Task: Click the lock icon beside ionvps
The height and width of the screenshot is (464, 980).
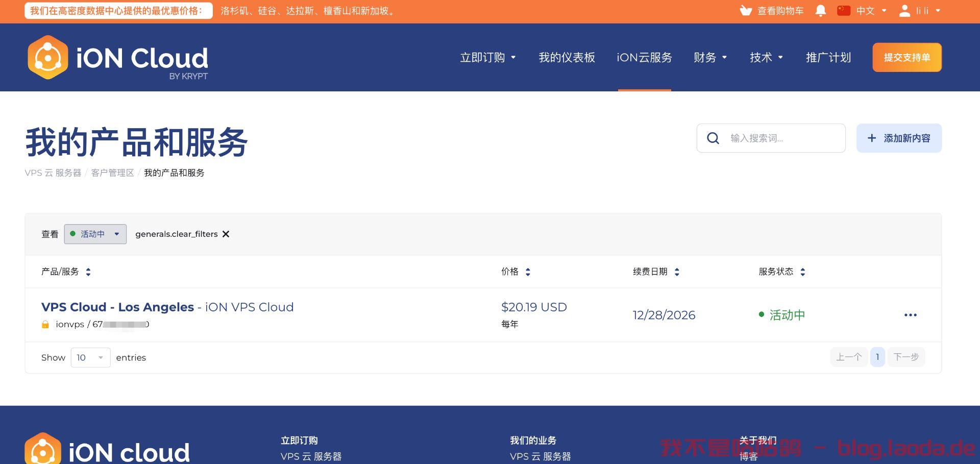Action: click(x=45, y=325)
